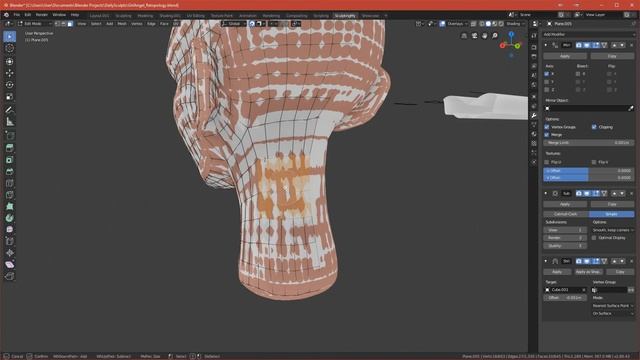Switch to face select mode icon
The image size is (640, 360).
pos(70,24)
